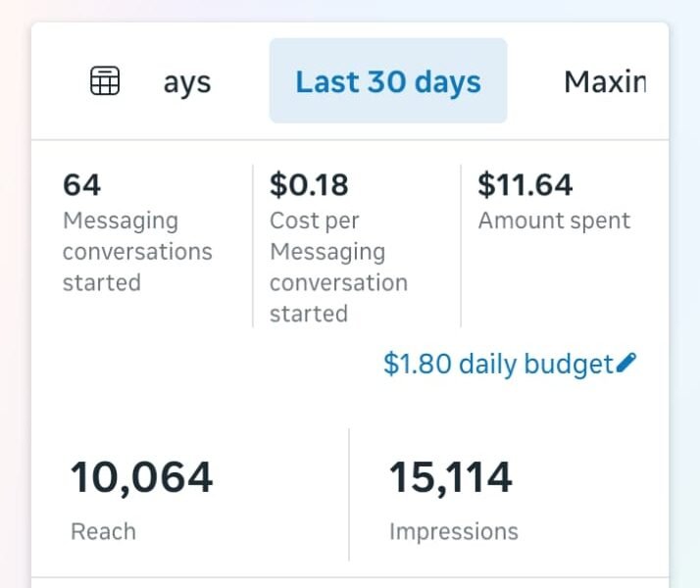
Task: Open the $1.80 daily budget link
Action: click(498, 365)
